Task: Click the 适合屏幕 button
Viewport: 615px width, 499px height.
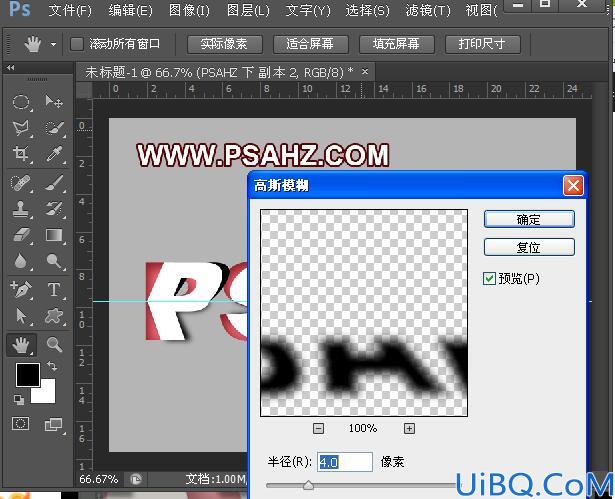Action: (x=310, y=44)
